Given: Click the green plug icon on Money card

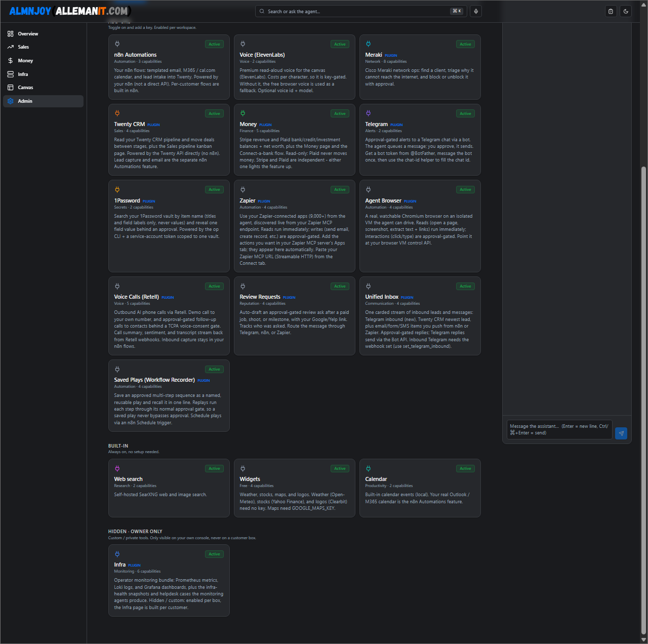Looking at the screenshot, I should tap(242, 113).
